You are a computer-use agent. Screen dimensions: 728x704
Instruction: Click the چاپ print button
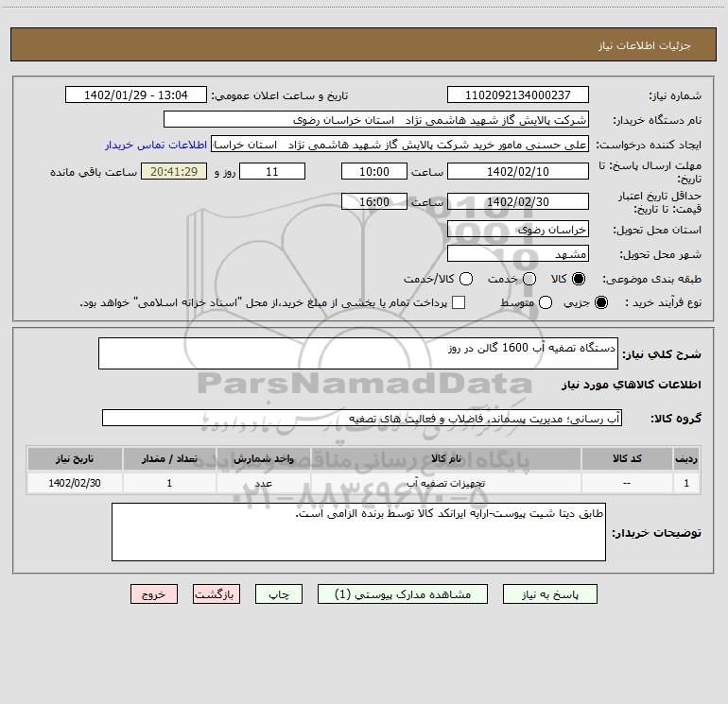[x=279, y=594]
